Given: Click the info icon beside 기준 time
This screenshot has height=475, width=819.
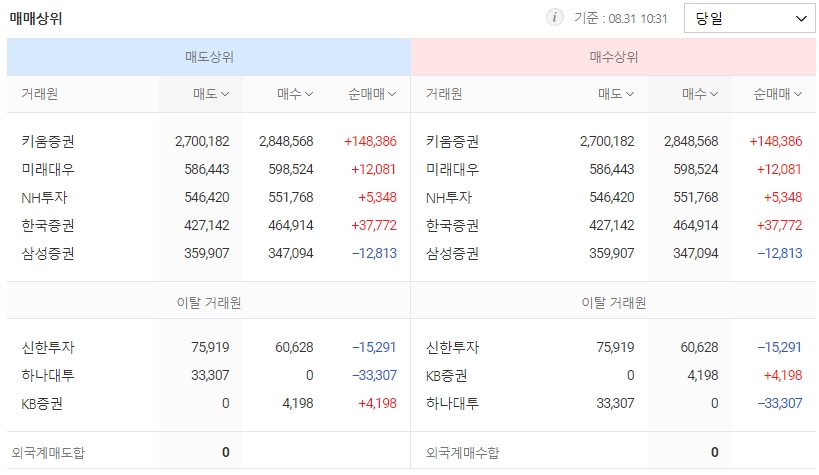Looking at the screenshot, I should (555, 17).
